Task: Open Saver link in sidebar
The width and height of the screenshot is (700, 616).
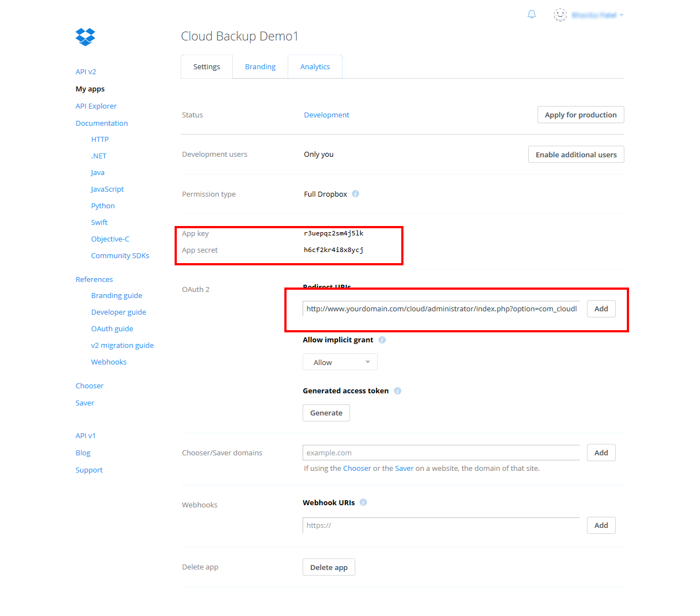Action: click(x=85, y=403)
